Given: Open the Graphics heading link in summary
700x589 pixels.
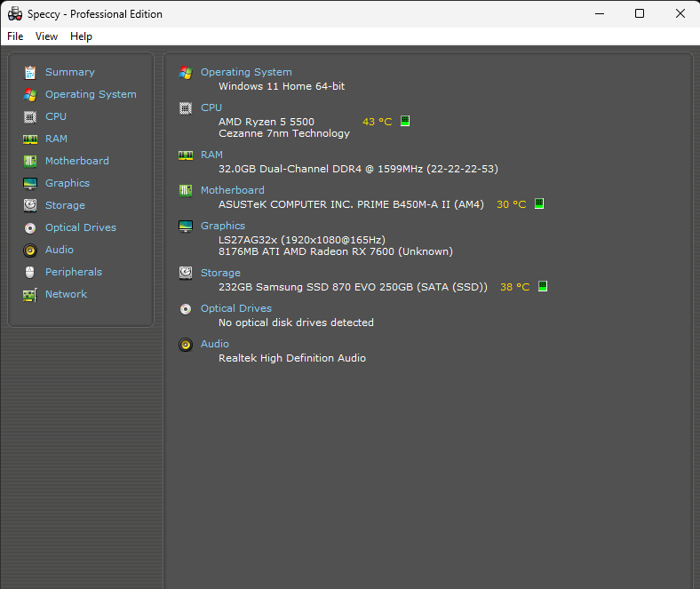Looking at the screenshot, I should [x=223, y=226].
